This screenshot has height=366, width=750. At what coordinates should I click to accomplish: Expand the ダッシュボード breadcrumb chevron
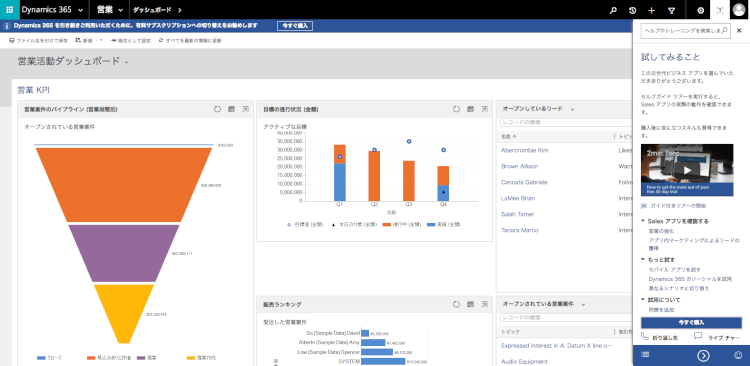click(x=180, y=10)
